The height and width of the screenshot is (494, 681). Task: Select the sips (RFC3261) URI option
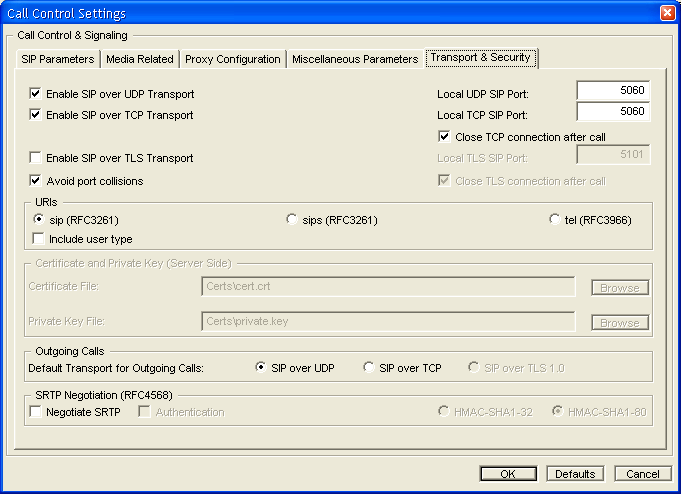(x=292, y=219)
